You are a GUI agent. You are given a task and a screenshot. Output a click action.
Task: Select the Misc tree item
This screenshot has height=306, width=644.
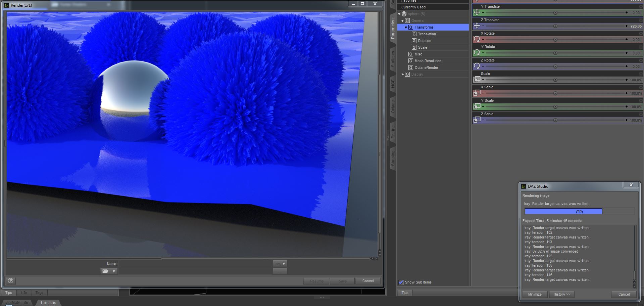click(x=418, y=54)
